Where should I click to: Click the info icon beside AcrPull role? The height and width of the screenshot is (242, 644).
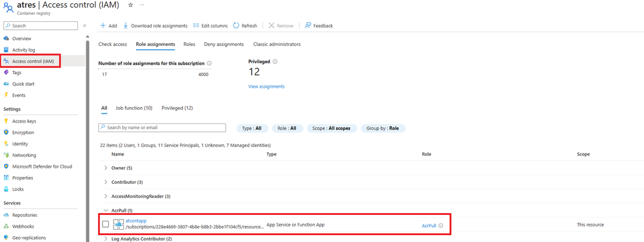coord(441,226)
